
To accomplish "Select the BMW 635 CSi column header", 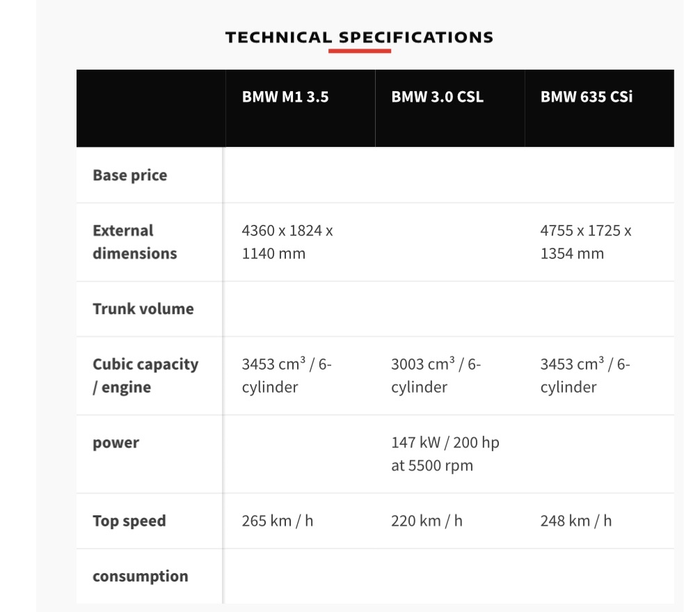I will [587, 97].
